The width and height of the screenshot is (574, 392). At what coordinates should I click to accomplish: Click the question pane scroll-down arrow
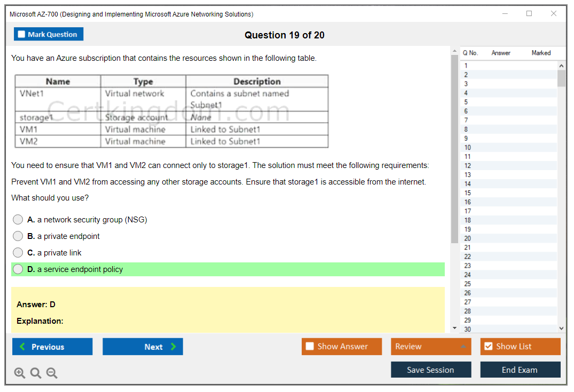tap(455, 328)
